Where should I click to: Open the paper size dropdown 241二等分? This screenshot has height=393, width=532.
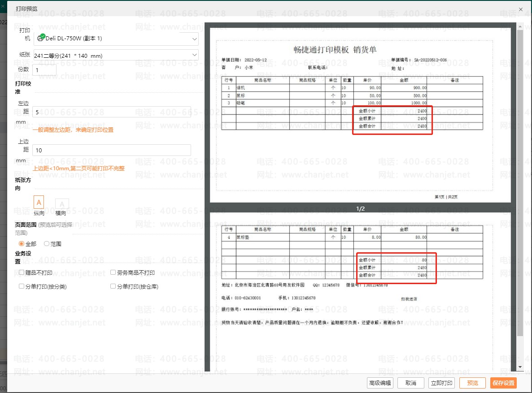[116, 55]
